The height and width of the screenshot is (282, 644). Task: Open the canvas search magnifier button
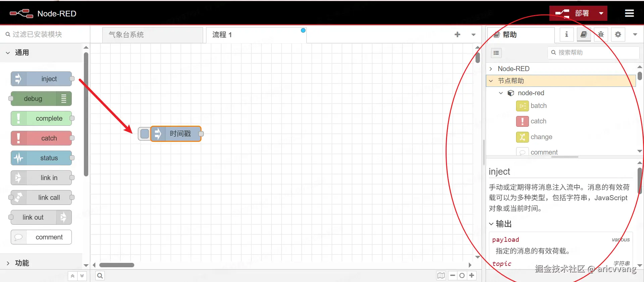coord(100,276)
